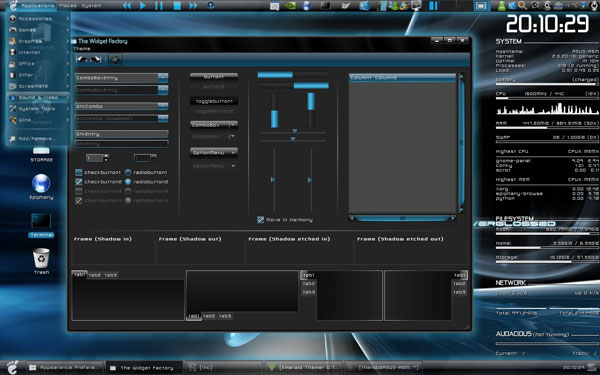
Task: Open the enabled ComboBox dropdown
Action: click(x=214, y=125)
